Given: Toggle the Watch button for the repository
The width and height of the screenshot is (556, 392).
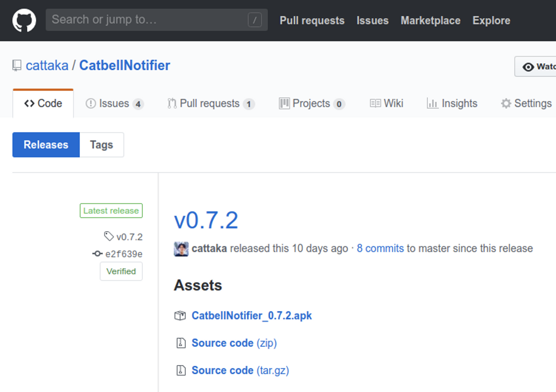Looking at the screenshot, I should pos(537,67).
